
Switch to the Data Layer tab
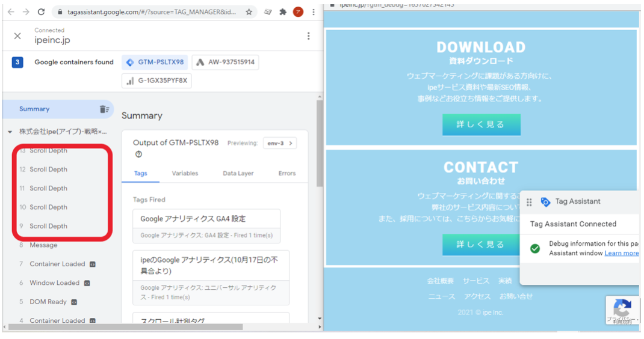tap(238, 173)
